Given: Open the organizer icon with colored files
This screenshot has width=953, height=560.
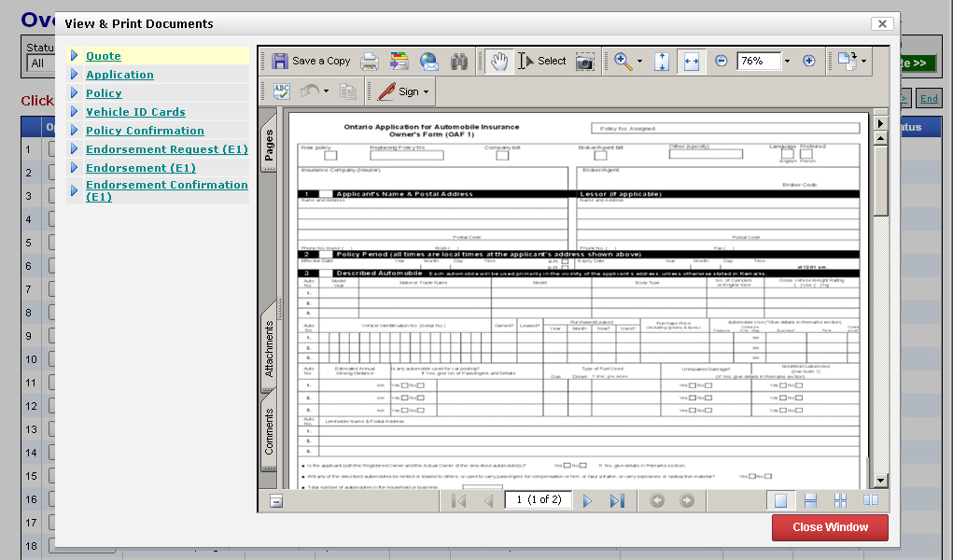Looking at the screenshot, I should 399,61.
